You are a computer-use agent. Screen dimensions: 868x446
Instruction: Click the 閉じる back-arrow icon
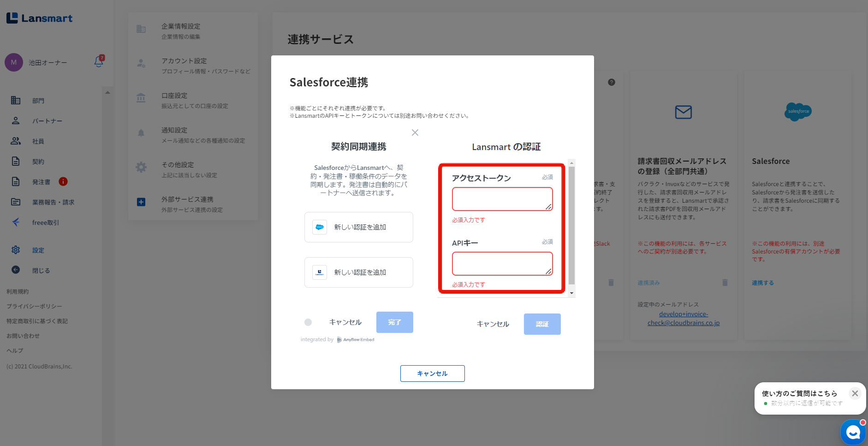tap(16, 270)
